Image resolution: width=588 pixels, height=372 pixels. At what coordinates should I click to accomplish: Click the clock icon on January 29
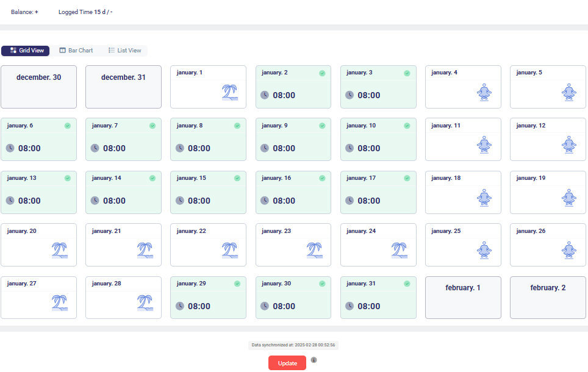(180, 306)
